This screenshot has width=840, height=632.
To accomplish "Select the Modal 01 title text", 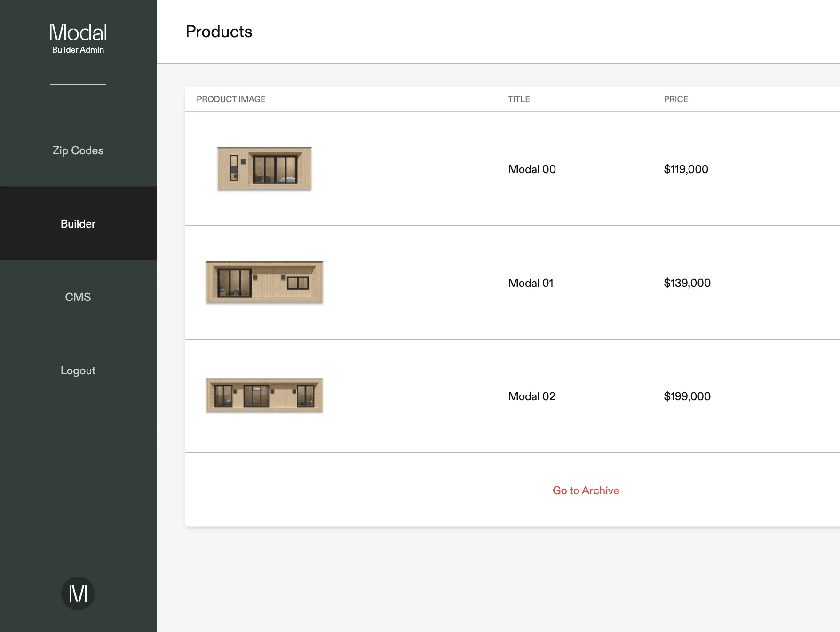I will (x=531, y=283).
